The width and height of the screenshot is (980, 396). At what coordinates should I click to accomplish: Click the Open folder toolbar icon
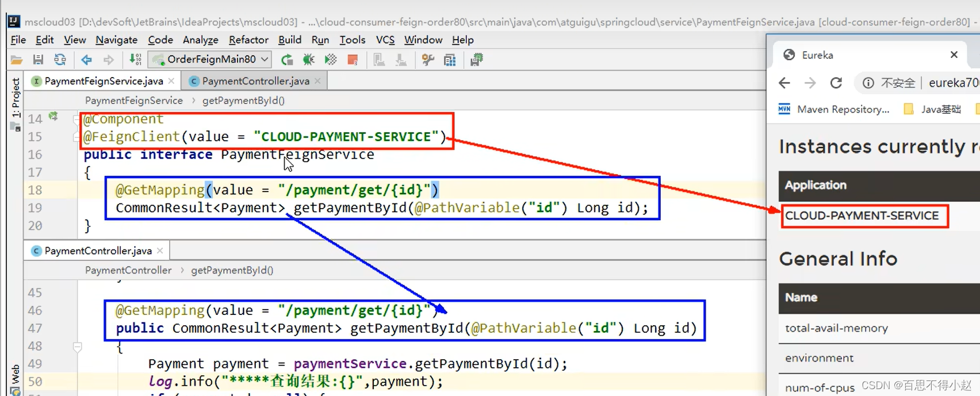pyautogui.click(x=17, y=59)
